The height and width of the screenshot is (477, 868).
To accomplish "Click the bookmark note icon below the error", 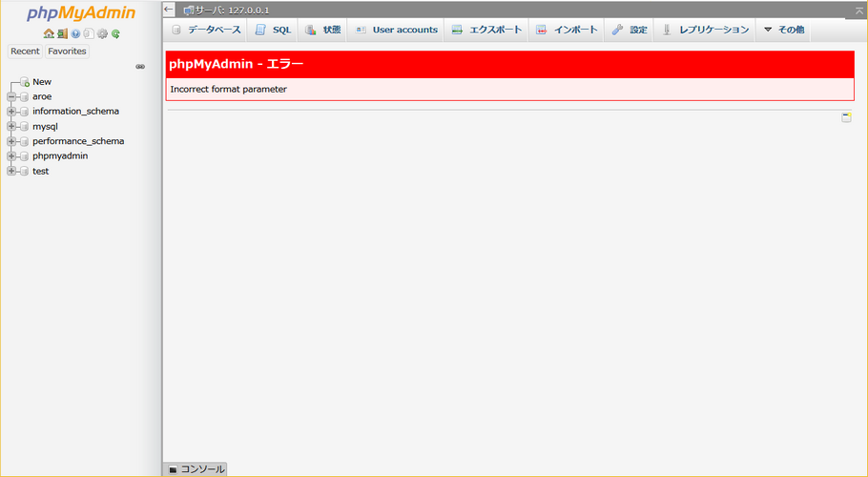I will [846, 117].
